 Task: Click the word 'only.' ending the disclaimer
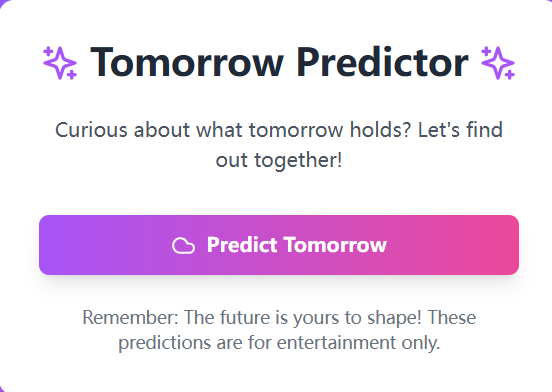click(421, 343)
